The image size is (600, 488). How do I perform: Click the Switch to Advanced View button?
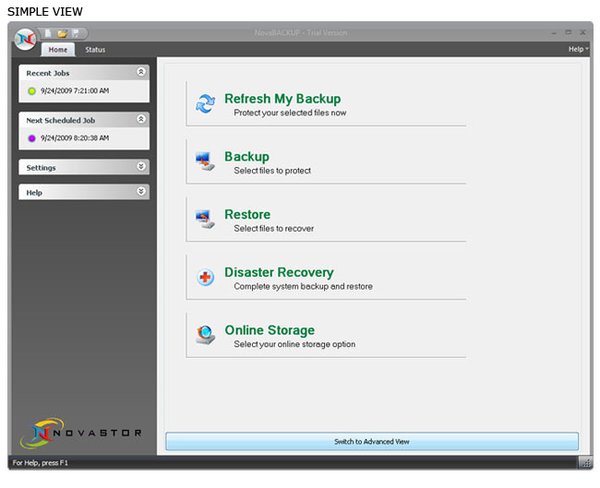point(372,442)
